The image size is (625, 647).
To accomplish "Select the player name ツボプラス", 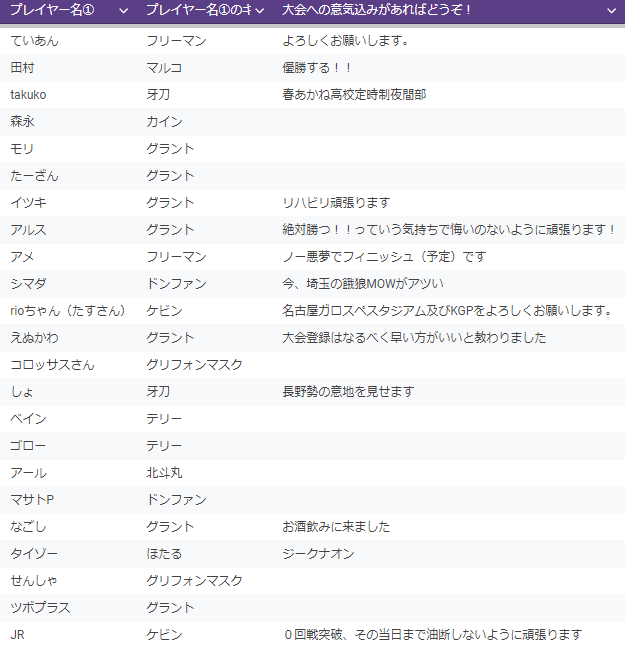I will point(40,608).
